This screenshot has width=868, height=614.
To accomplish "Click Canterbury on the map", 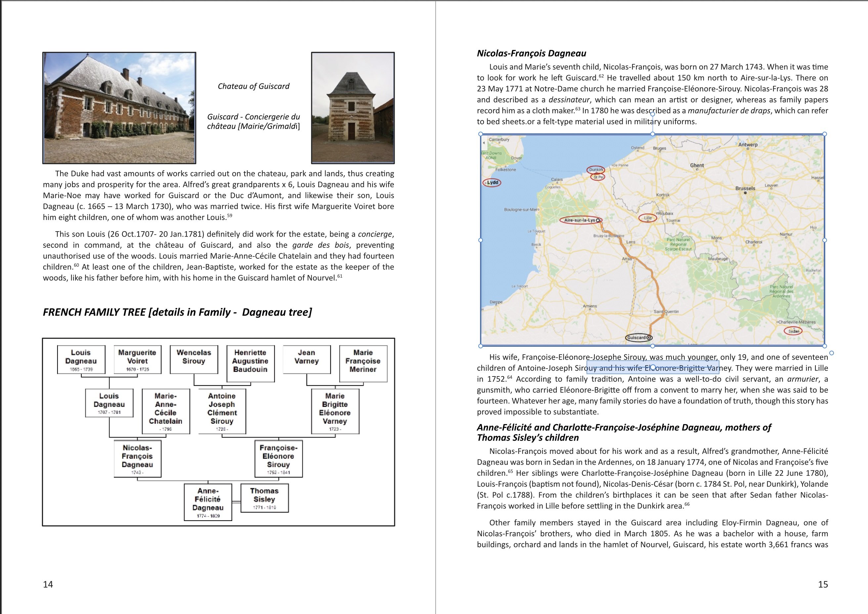I will 499,140.
